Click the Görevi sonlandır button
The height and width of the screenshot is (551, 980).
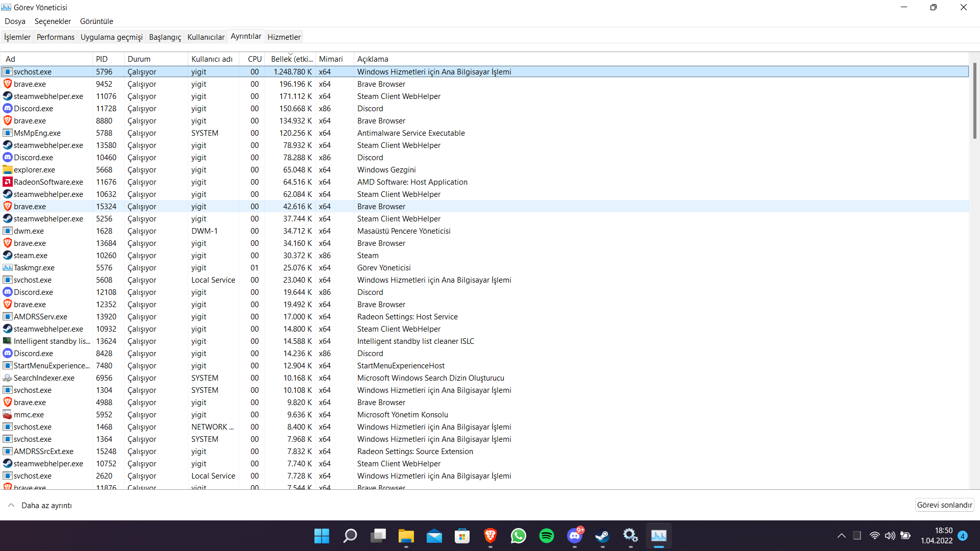click(944, 505)
